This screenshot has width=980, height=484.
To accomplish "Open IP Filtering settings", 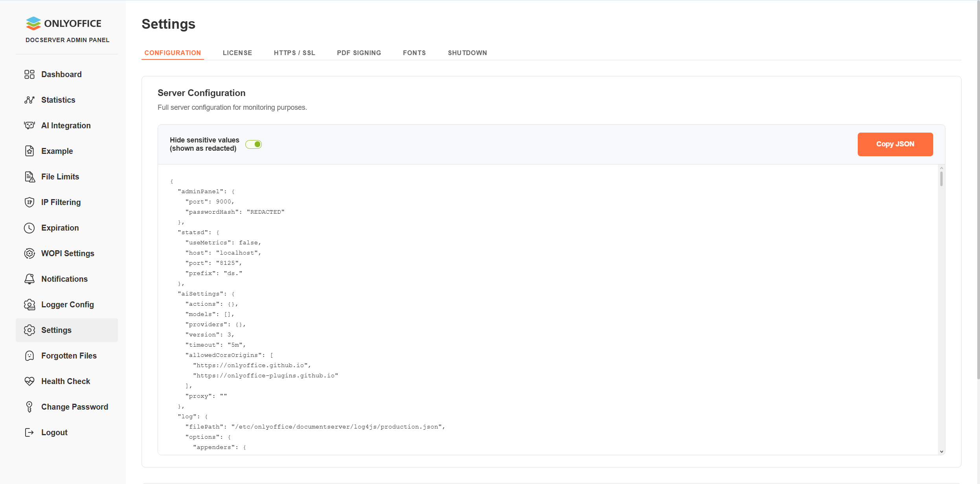I will pos(61,202).
